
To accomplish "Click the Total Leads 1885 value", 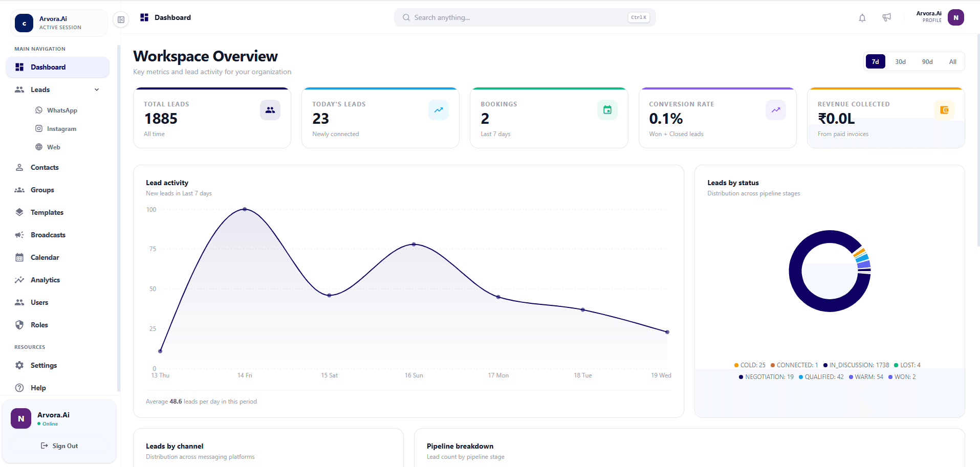I will pos(161,119).
